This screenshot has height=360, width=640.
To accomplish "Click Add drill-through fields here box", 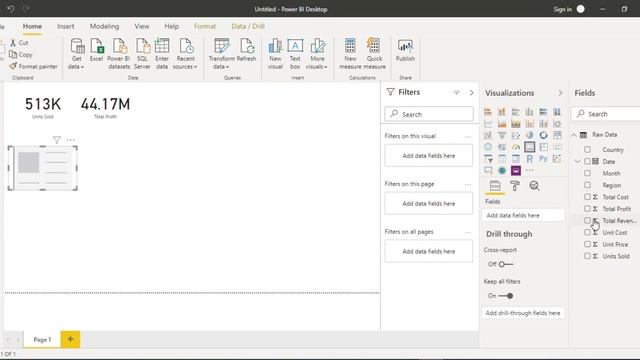I will click(x=523, y=313).
